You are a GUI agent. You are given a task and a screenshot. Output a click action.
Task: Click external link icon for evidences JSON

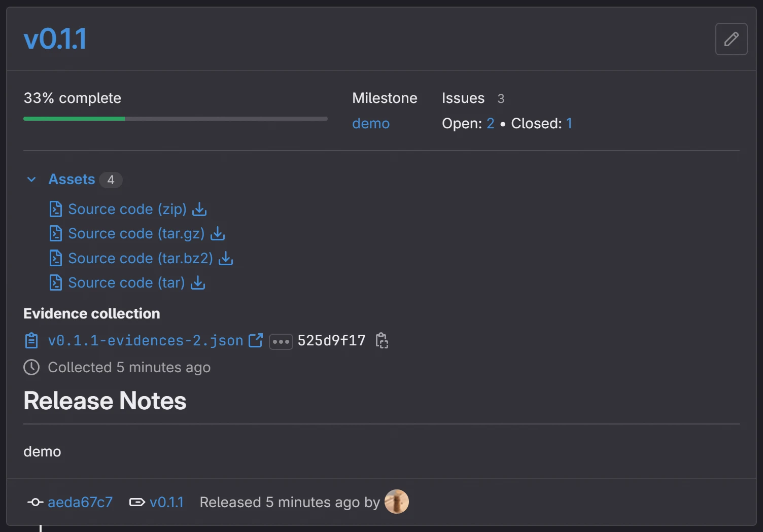pos(256,340)
